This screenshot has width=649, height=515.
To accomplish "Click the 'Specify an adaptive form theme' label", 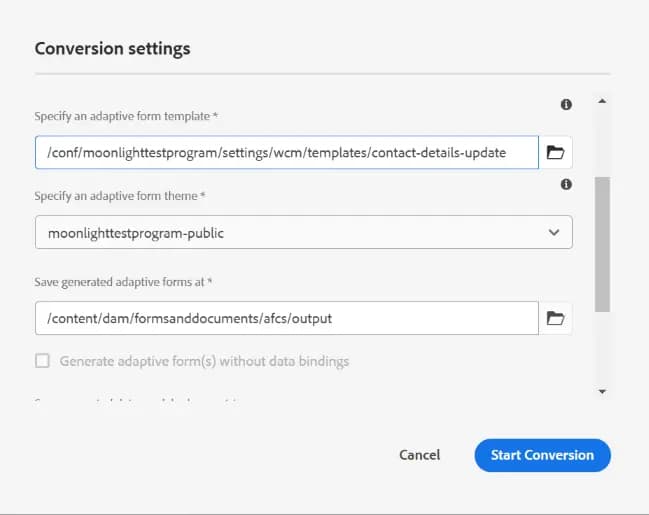I will pyautogui.click(x=120, y=196).
